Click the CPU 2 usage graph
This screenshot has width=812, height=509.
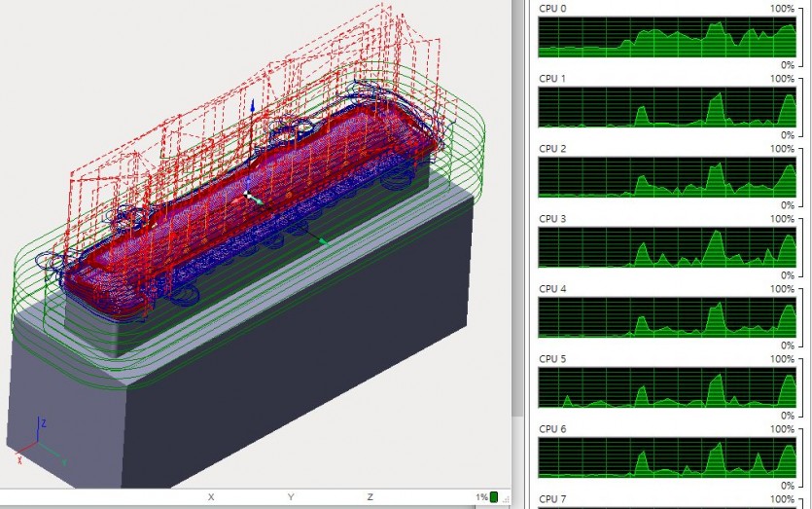coord(667,178)
